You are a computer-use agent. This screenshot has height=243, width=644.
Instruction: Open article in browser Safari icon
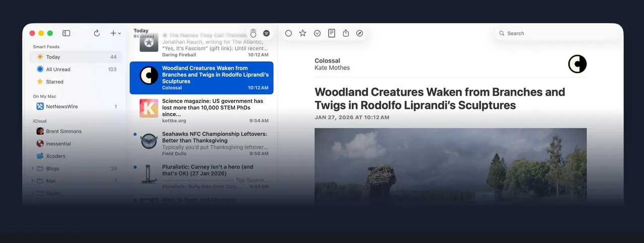click(360, 33)
